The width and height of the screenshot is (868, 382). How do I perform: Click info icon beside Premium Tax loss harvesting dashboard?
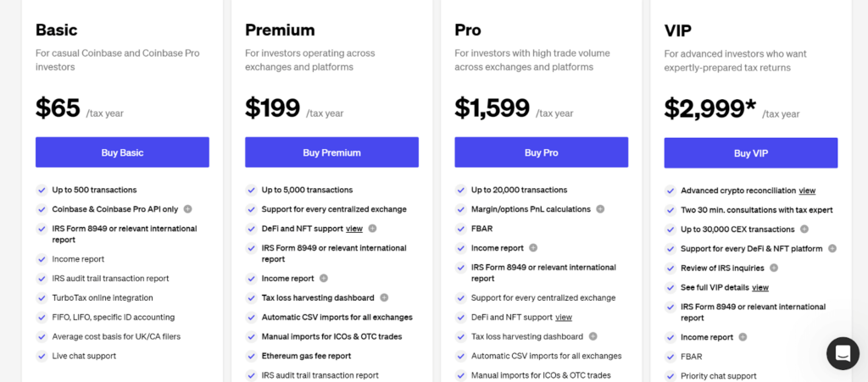click(384, 298)
